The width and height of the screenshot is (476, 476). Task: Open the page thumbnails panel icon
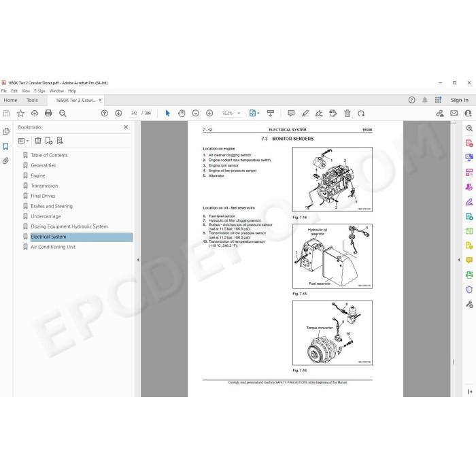point(6,131)
